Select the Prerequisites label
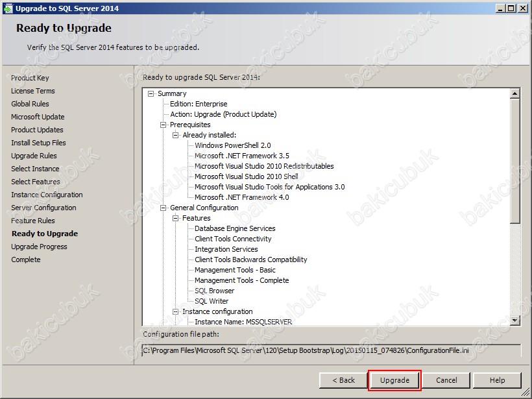The image size is (532, 399). [190, 125]
